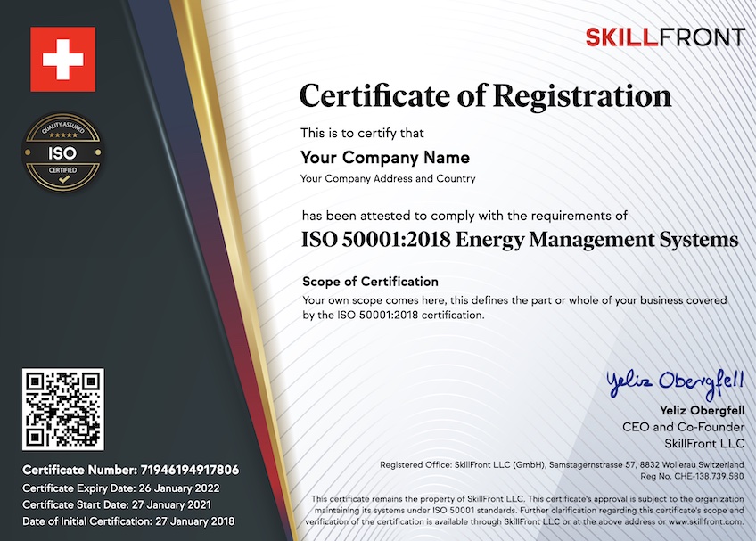The height and width of the screenshot is (541, 756).
Task: Click 'Your own scope comes here' paragraph
Action: [x=514, y=307]
